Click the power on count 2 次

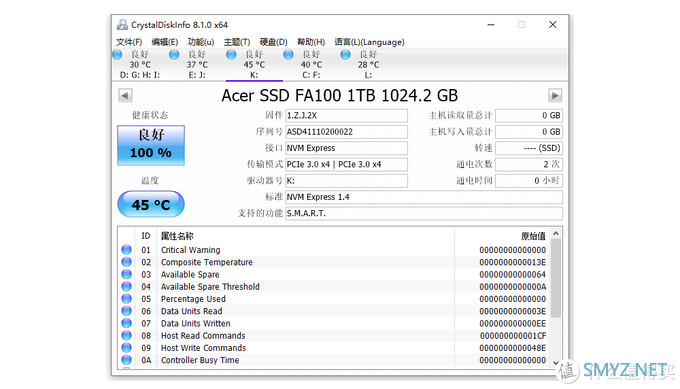click(529, 164)
